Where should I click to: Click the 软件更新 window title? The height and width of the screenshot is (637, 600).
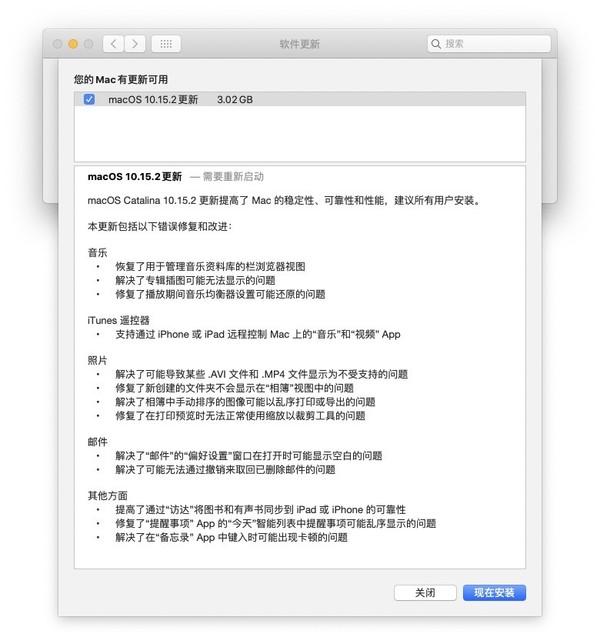coord(300,44)
